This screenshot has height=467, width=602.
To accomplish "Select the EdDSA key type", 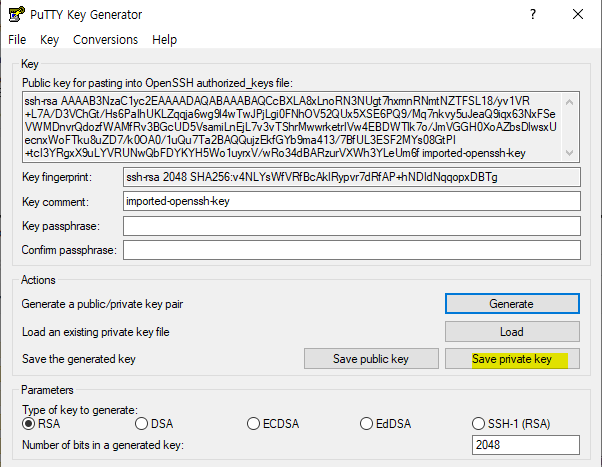I will pos(385,424).
